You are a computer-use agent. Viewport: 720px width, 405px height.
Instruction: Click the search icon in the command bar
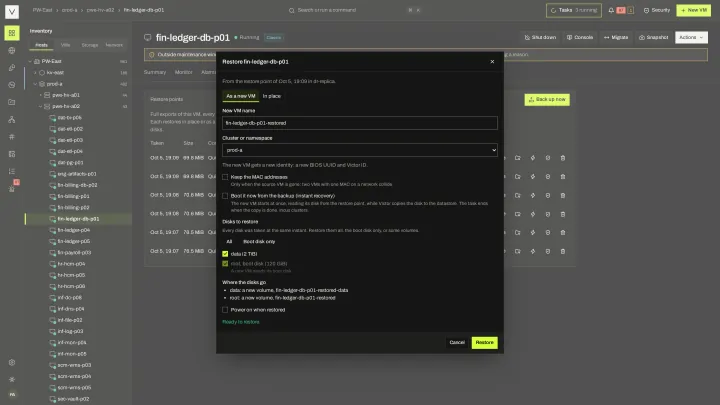[x=292, y=10]
